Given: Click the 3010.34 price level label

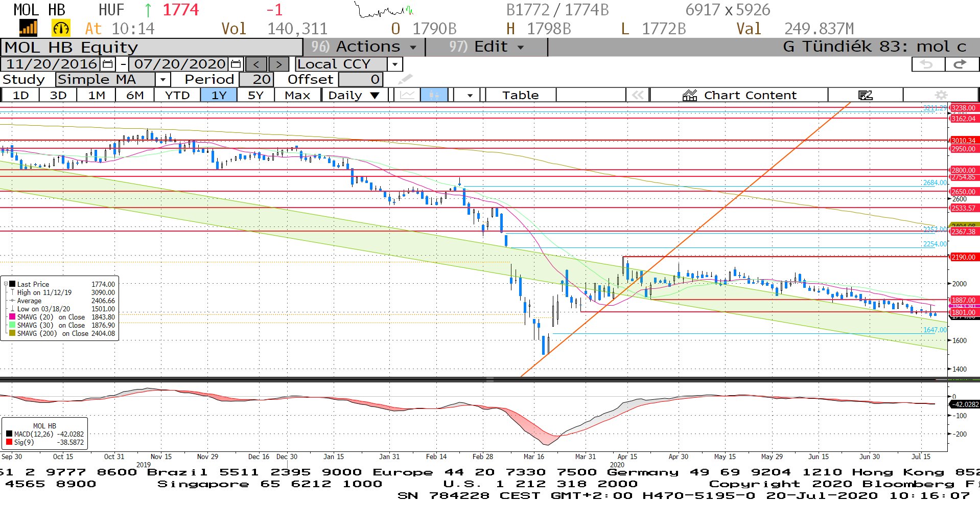Looking at the screenshot, I should 963,141.
